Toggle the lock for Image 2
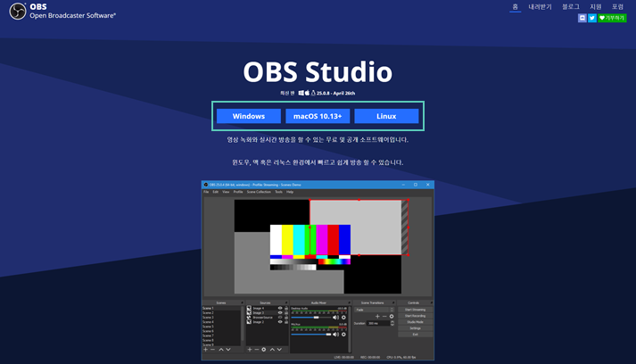Image resolution: width=636 pixels, height=364 pixels. (286, 322)
